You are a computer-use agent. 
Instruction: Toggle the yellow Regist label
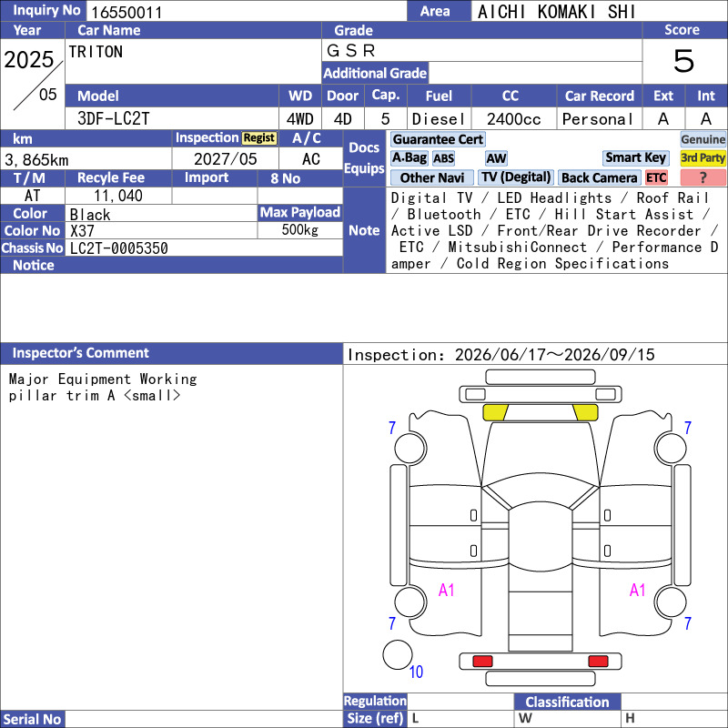coord(259,138)
